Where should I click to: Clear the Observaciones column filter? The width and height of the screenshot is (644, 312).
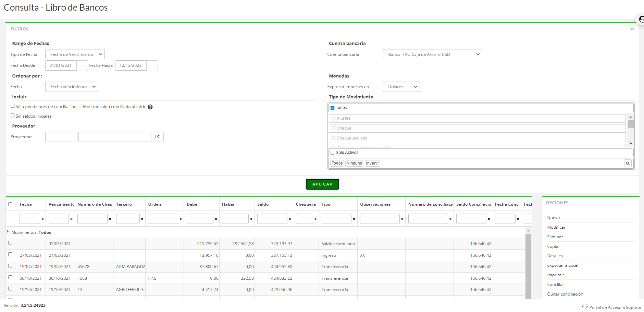(x=402, y=219)
